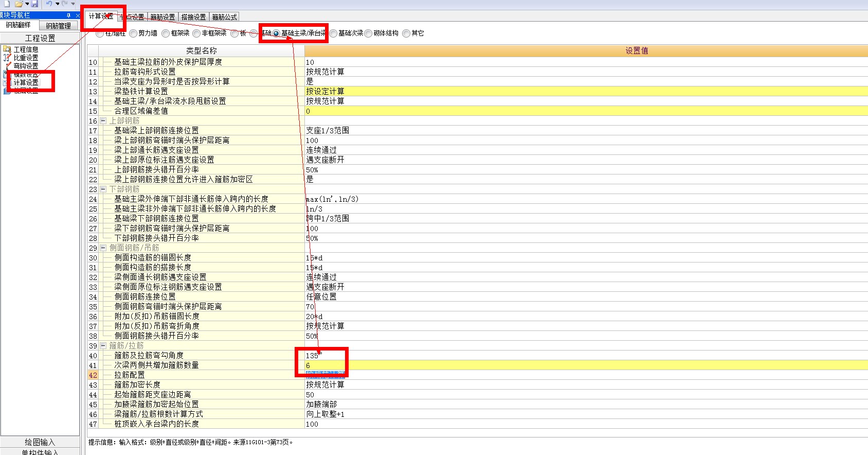The width and height of the screenshot is (868, 455).
Task: Switch to the 箍筋设置 tab
Action: point(162,17)
